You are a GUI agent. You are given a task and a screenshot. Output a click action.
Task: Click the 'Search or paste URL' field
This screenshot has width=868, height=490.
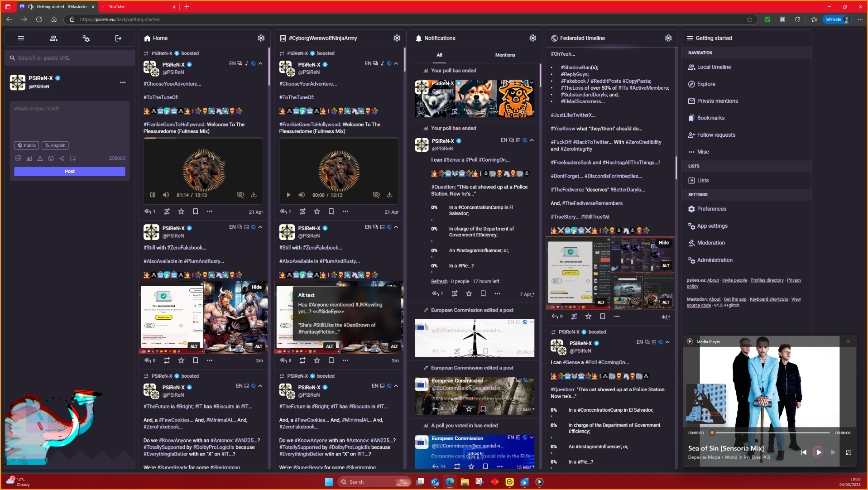[70, 58]
